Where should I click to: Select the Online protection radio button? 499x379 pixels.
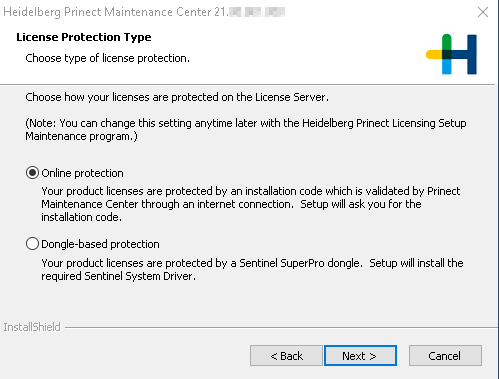[32, 173]
